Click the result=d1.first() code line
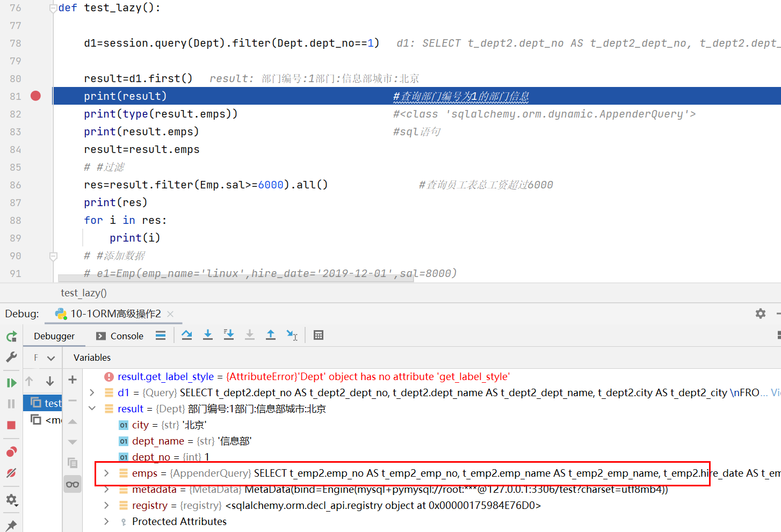Image resolution: width=781 pixels, height=532 pixels. coord(138,79)
